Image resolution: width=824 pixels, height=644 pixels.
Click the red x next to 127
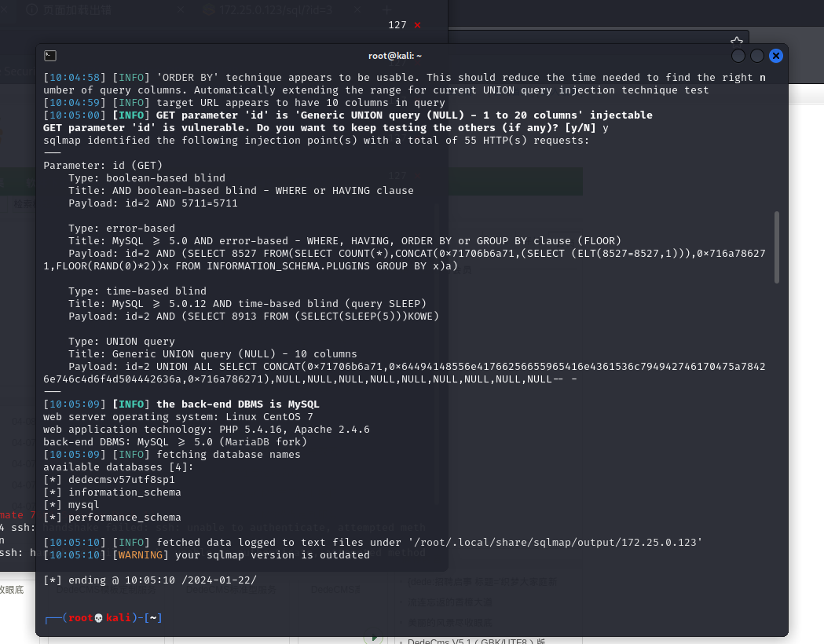coord(417,25)
